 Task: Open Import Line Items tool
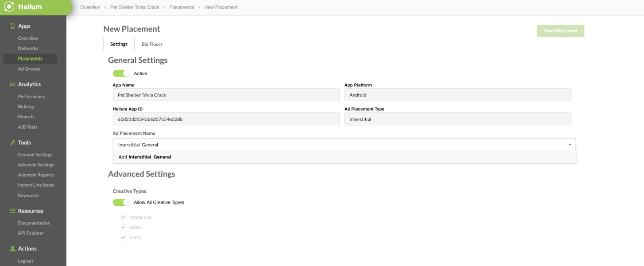36,185
